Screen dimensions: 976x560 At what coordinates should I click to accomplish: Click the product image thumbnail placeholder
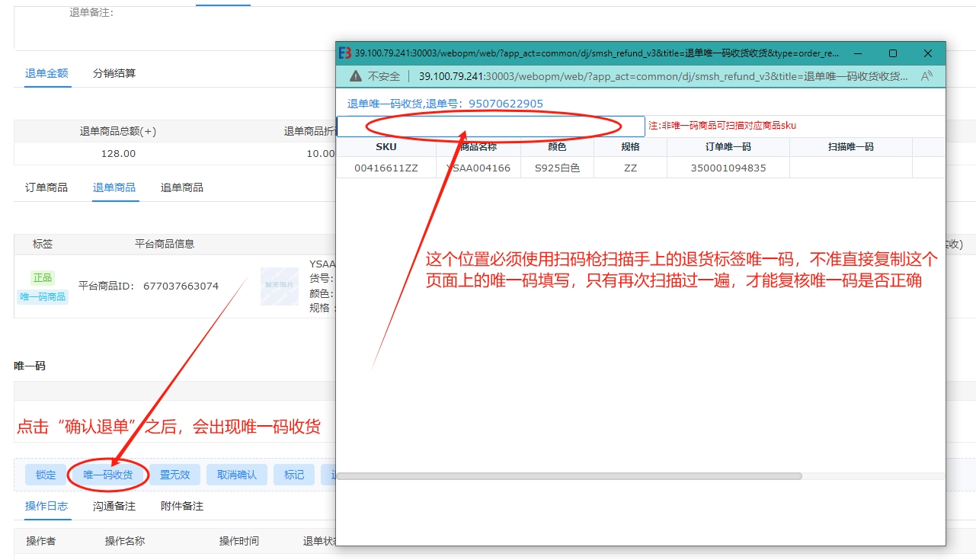pos(279,286)
